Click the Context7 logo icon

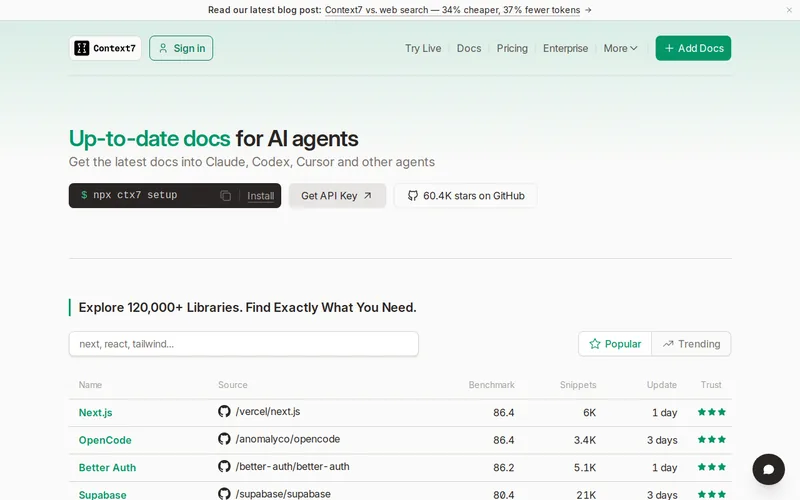(82, 48)
